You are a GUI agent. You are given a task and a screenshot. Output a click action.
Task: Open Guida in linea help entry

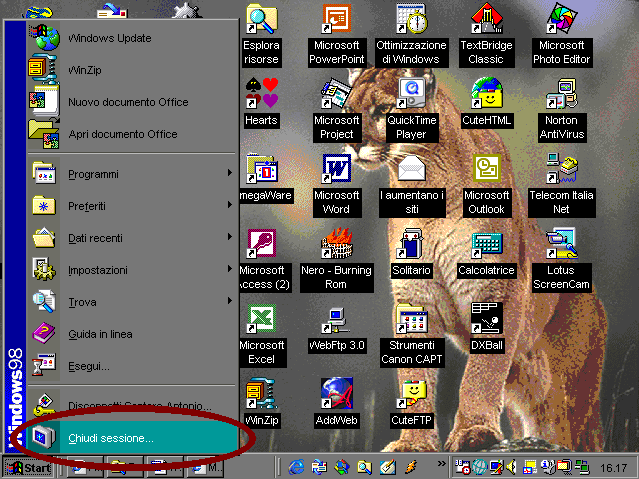(132, 334)
